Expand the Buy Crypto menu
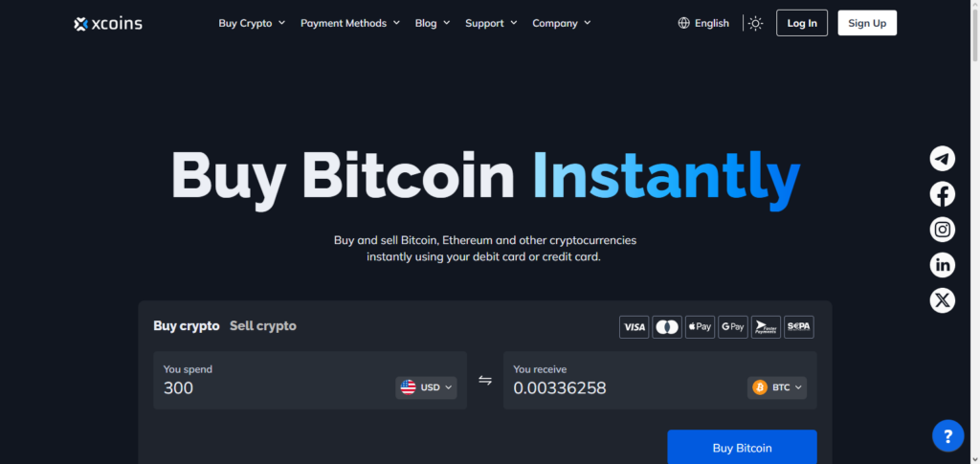The image size is (980, 464). tap(252, 23)
